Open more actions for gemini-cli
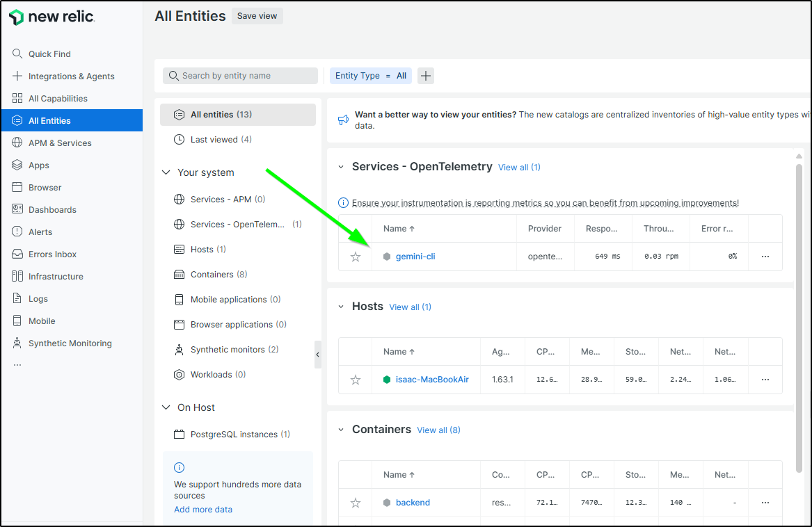The width and height of the screenshot is (812, 527). click(x=765, y=257)
